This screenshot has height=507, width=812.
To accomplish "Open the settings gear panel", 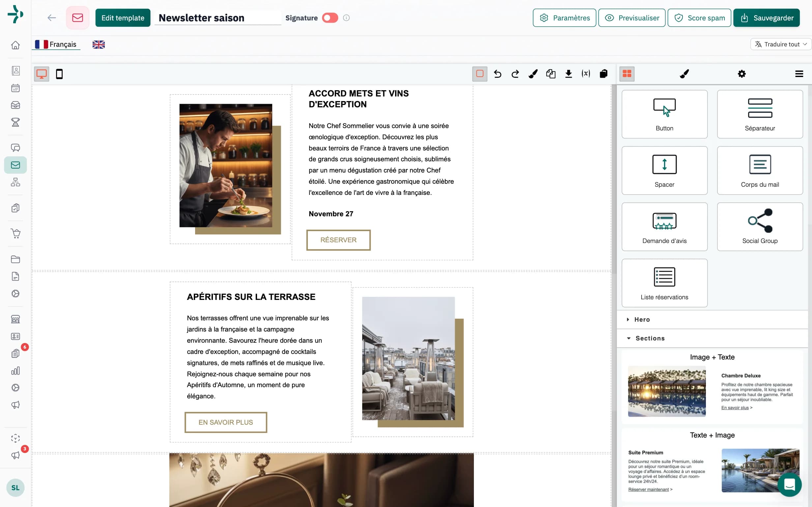I will (742, 74).
